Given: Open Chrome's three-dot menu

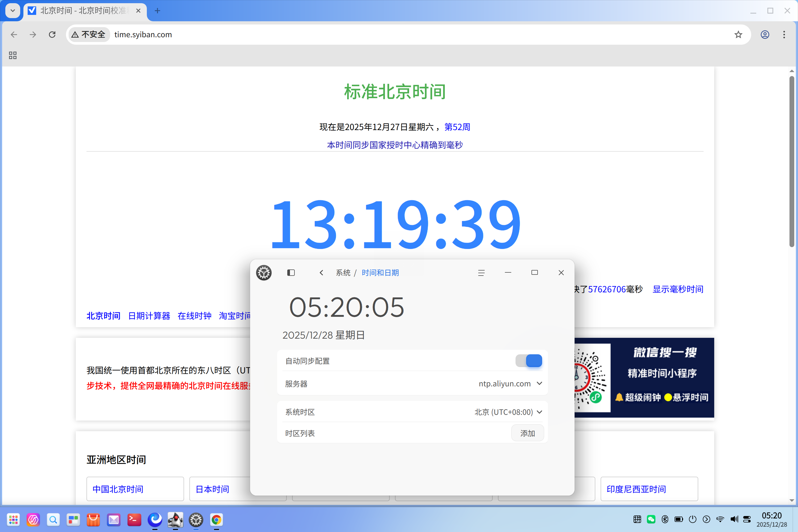Looking at the screenshot, I should (784, 35).
